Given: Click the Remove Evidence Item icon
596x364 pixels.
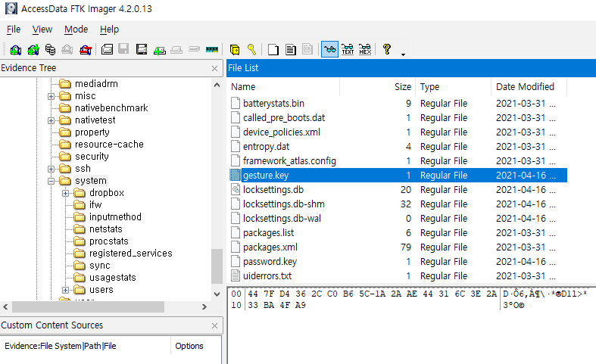Looking at the screenshot, I should click(67, 49).
